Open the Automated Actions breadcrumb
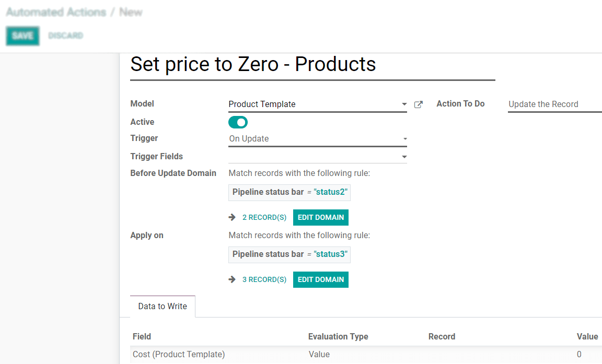Image resolution: width=602 pixels, height=364 pixels. (x=56, y=12)
